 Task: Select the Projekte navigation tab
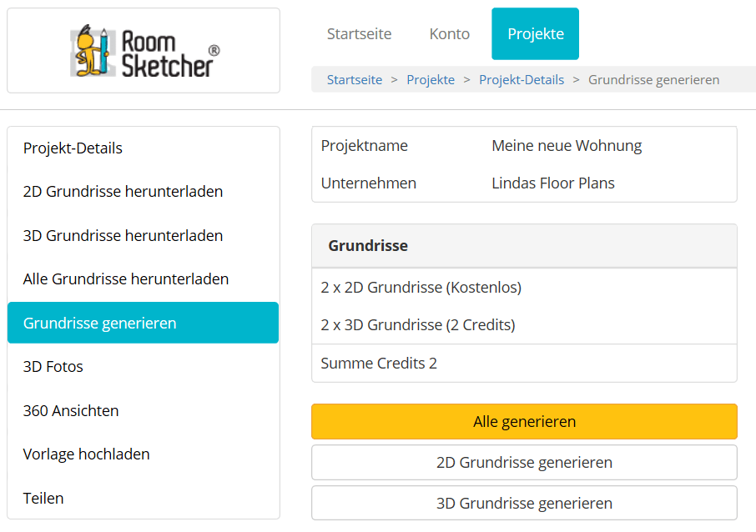click(535, 34)
